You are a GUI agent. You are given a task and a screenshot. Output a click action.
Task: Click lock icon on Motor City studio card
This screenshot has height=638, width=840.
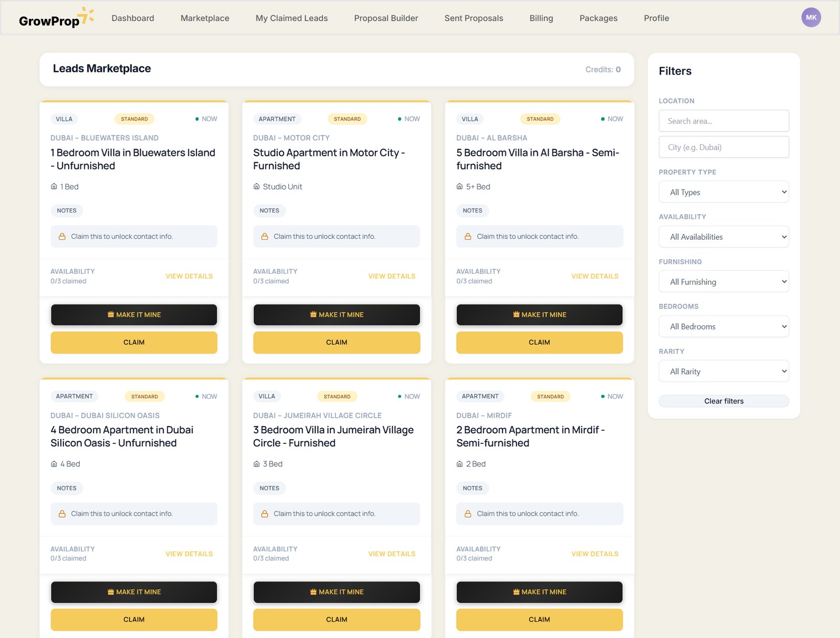[x=265, y=237]
